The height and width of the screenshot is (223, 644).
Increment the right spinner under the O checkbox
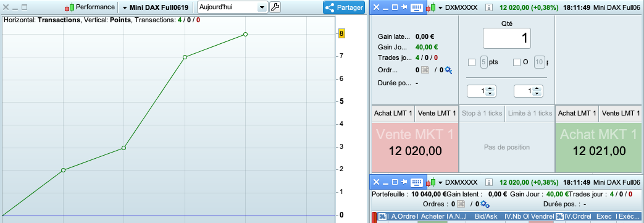536,88
